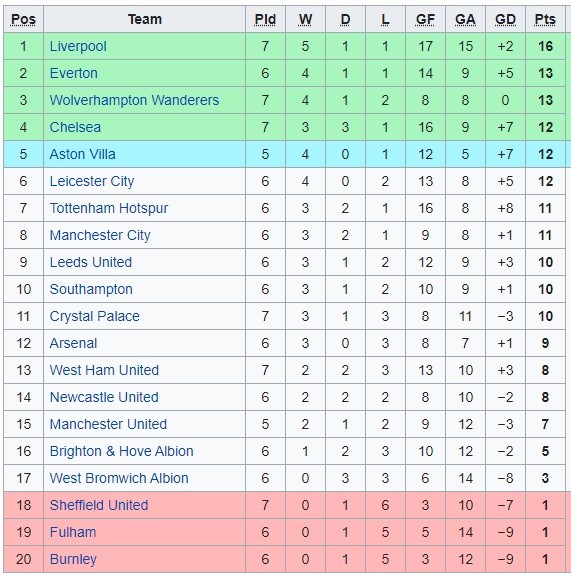Select the Brighton & Hove Albion link

pos(121,451)
